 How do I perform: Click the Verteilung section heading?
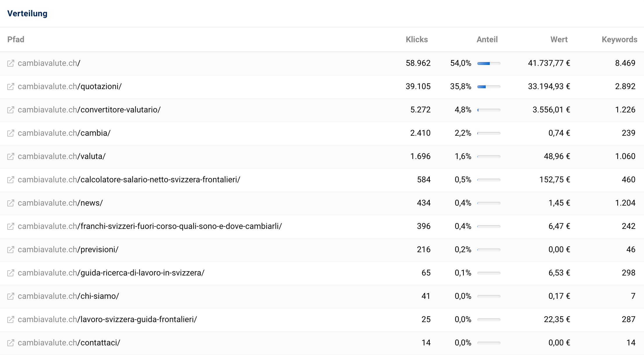pos(27,13)
